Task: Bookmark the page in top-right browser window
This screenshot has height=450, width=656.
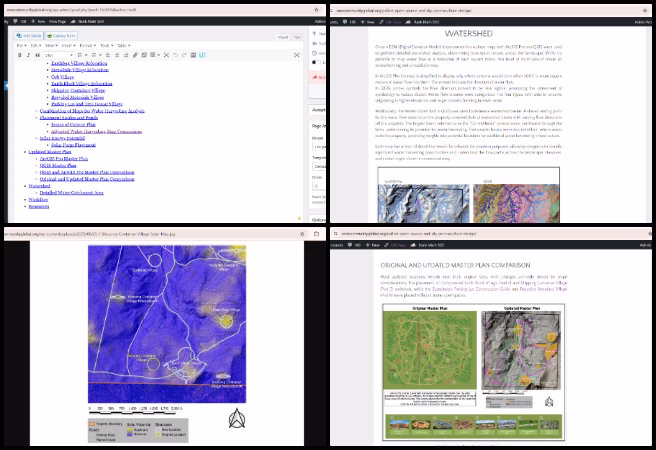Action: coord(645,10)
